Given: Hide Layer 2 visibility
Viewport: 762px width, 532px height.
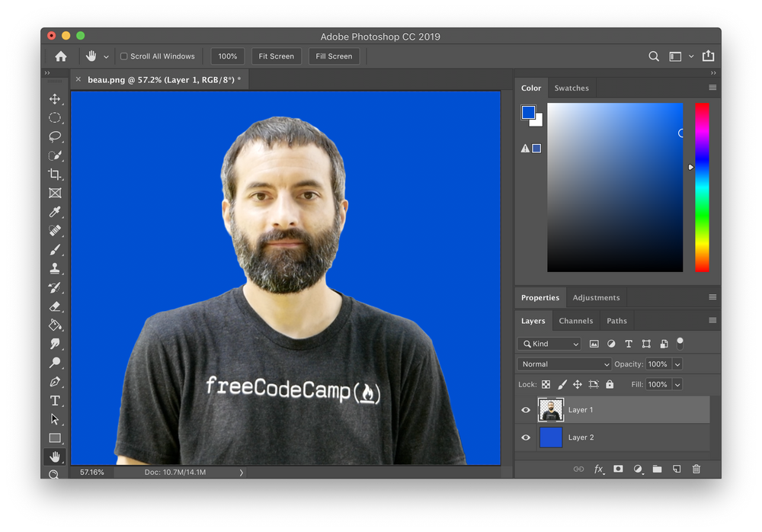Looking at the screenshot, I should [525, 437].
